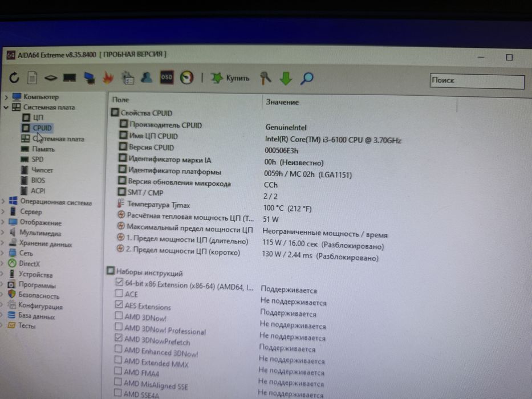The image size is (532, 399).
Task: Toggle the 64-bit x86 Extension checkbox
Action: point(119,282)
